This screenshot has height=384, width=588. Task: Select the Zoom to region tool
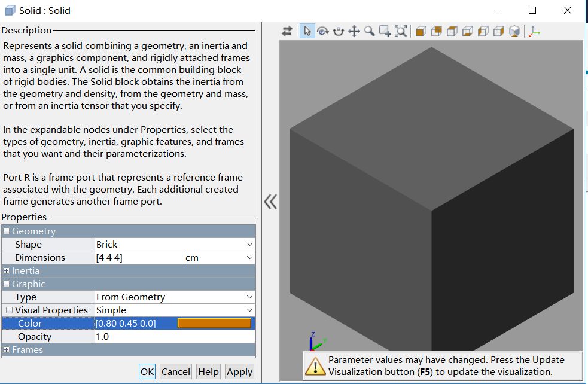click(385, 31)
